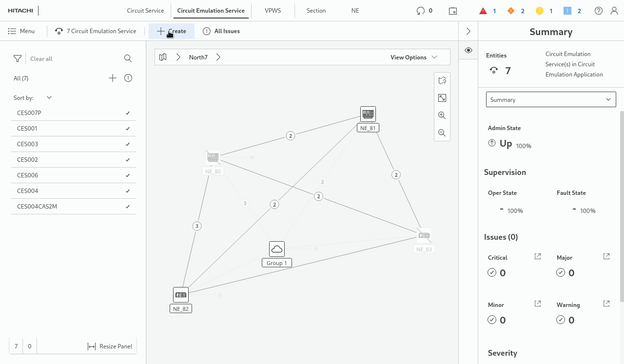
Task: Expand the View Options dropdown
Action: click(413, 57)
